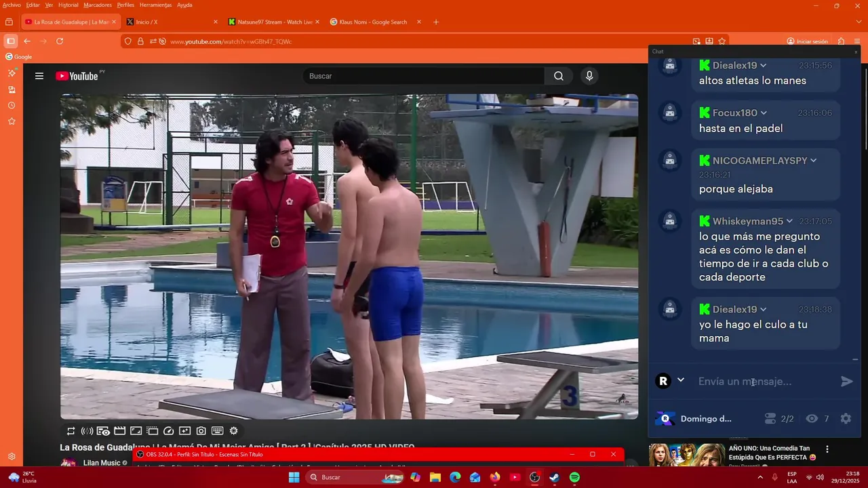
Task: Open Spotify from the taskbar
Action: [574, 477]
